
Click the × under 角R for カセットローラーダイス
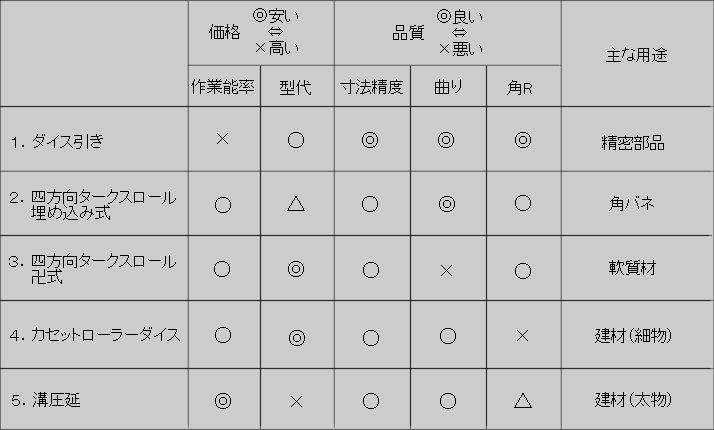(x=522, y=335)
